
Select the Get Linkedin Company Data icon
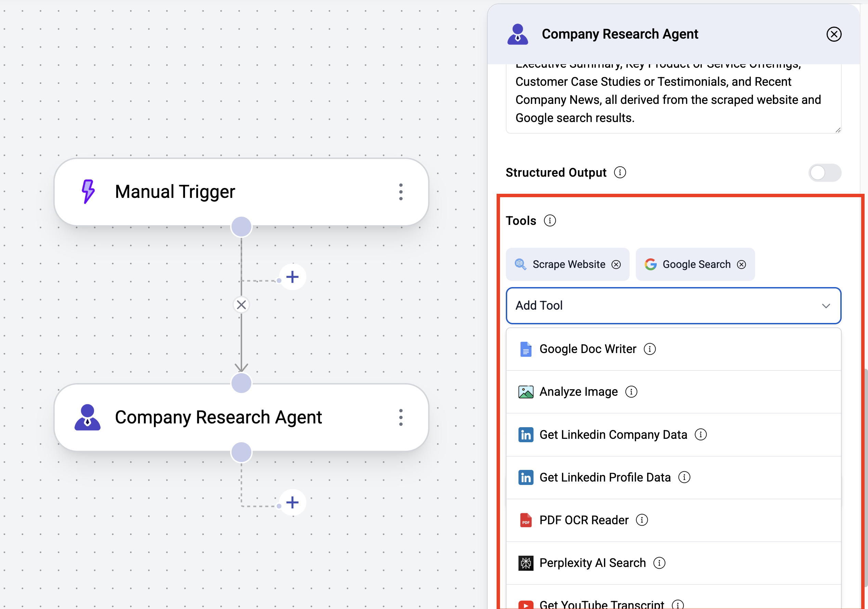[x=526, y=434]
